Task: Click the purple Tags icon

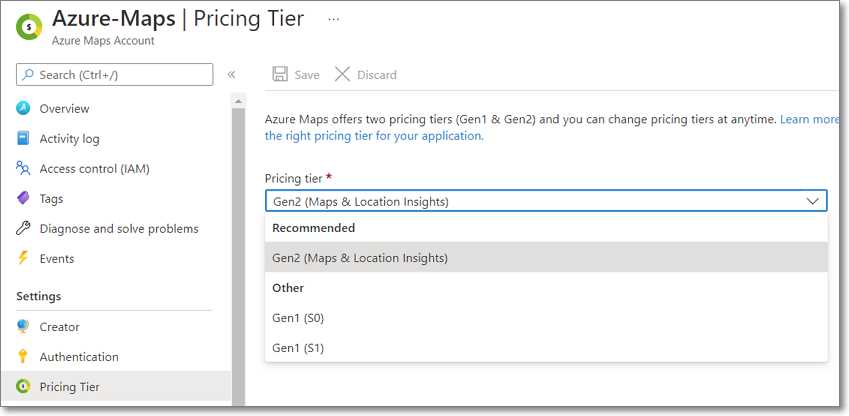Action: 23,199
